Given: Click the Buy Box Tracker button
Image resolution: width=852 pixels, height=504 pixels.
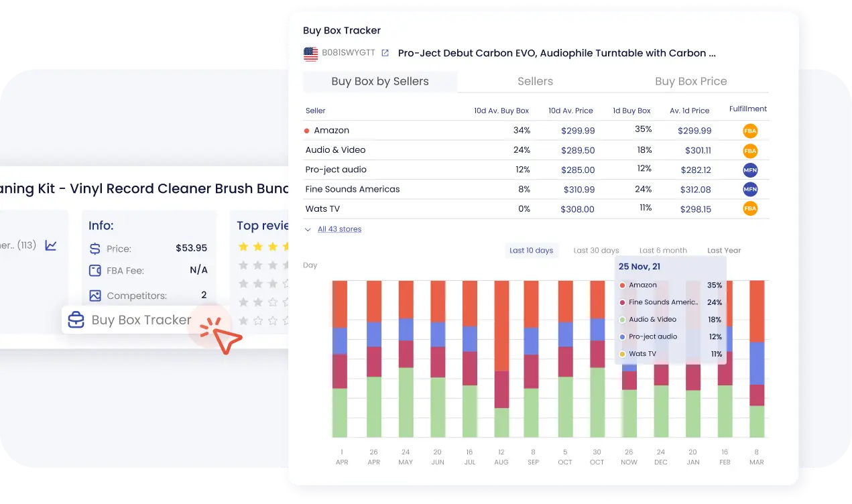Looking at the screenshot, I should [x=141, y=320].
